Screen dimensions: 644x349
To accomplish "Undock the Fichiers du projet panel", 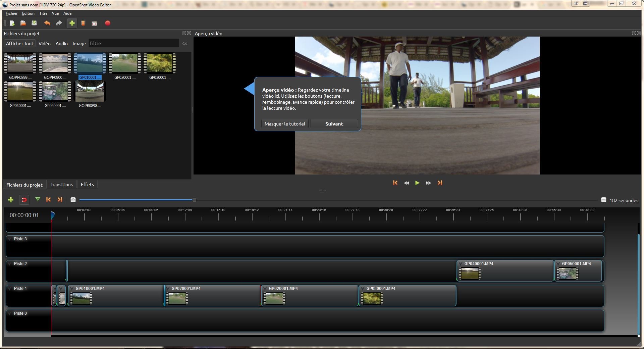I will click(184, 33).
